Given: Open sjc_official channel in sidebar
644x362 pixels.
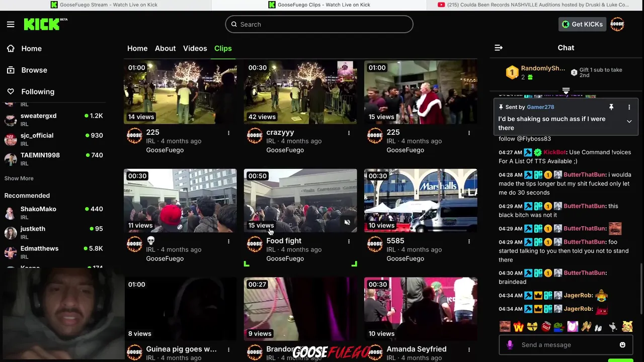Looking at the screenshot, I should [54, 139].
